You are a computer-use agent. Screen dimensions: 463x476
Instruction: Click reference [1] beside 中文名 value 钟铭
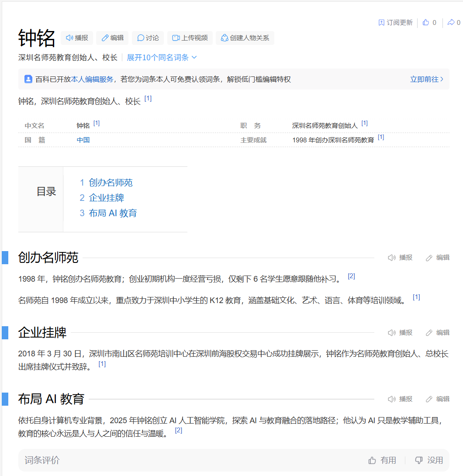[x=97, y=123]
